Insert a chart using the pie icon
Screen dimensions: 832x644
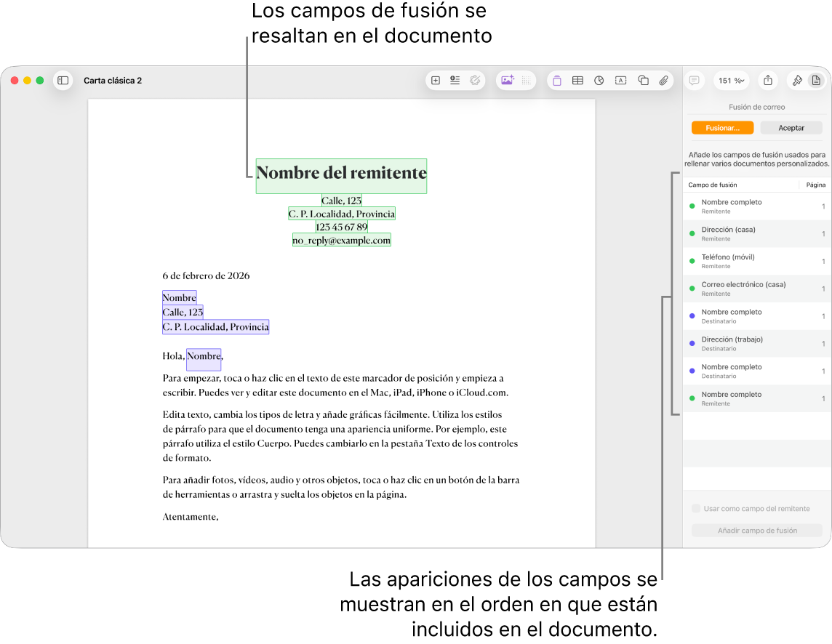click(599, 81)
